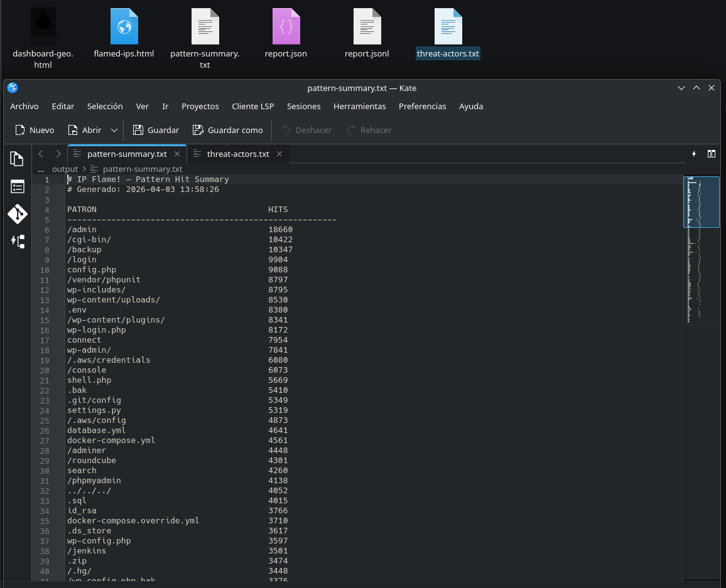The image size is (726, 588).
Task: Click the Guardar save button
Action: tap(156, 130)
